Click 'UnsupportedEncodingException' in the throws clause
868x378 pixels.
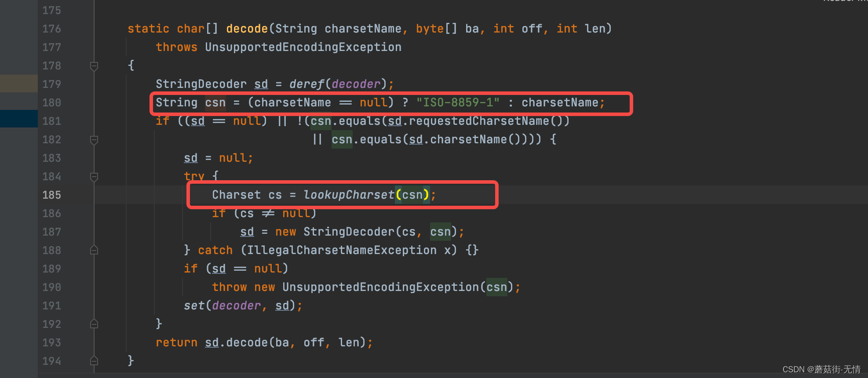tap(303, 47)
